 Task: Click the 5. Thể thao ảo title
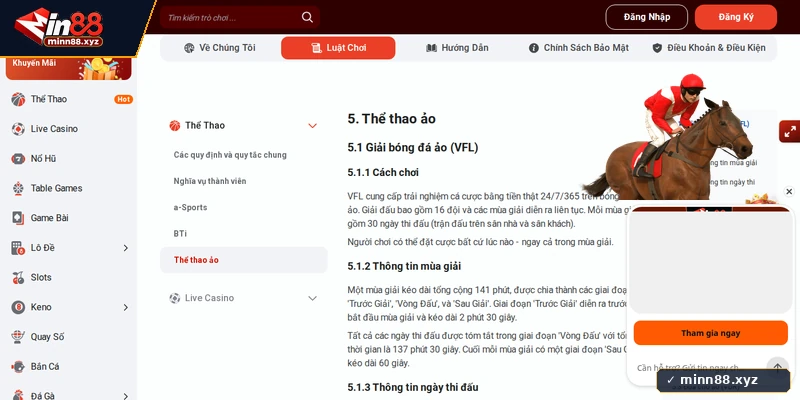point(391,119)
